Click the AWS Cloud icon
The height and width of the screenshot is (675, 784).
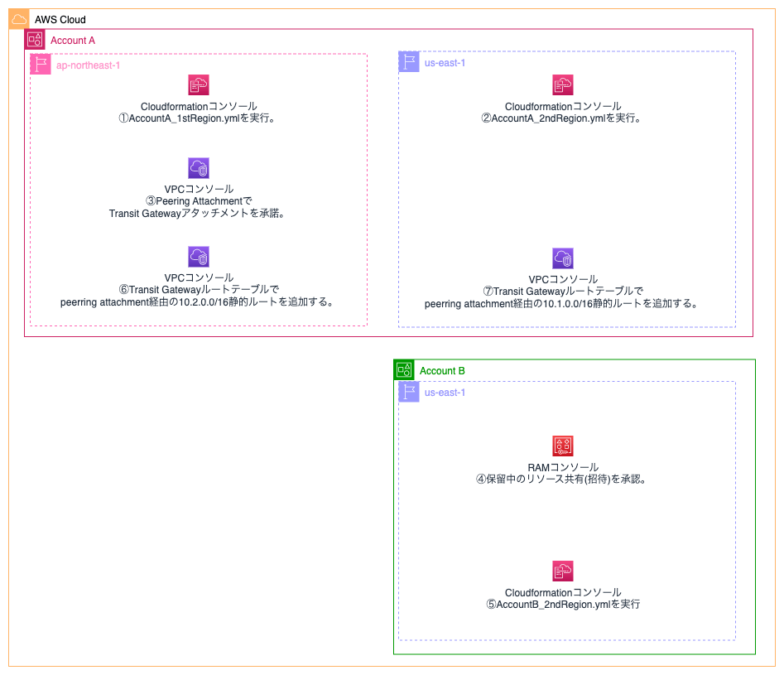click(19, 19)
